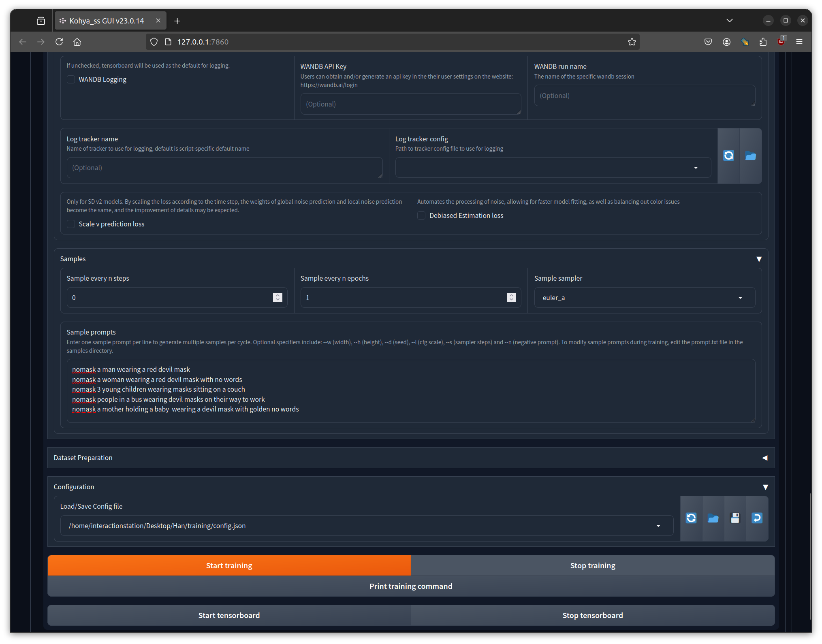
Task: List all tabs with the chevron button
Action: 730,21
